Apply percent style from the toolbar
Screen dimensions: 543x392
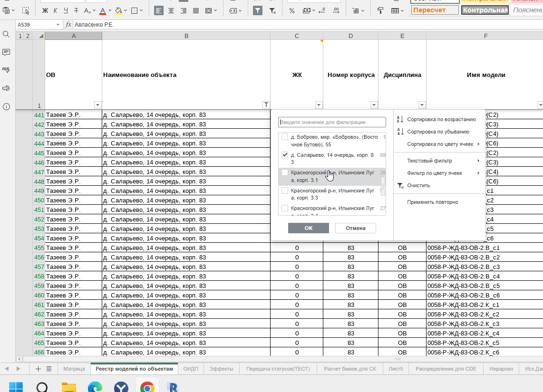(291, 10)
